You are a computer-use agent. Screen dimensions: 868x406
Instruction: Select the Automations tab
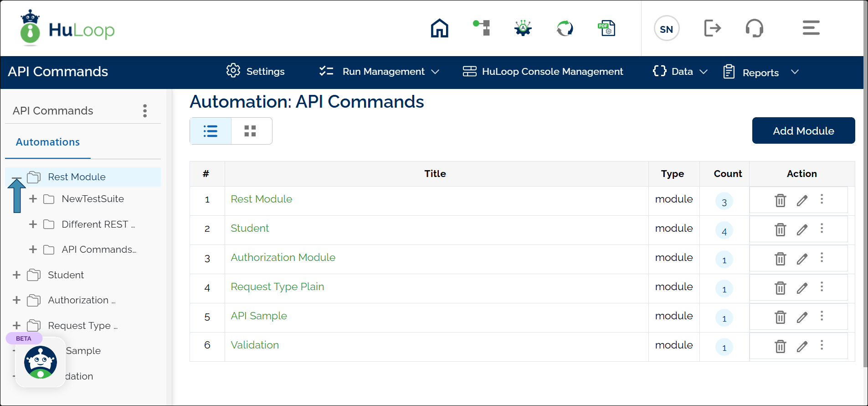48,142
